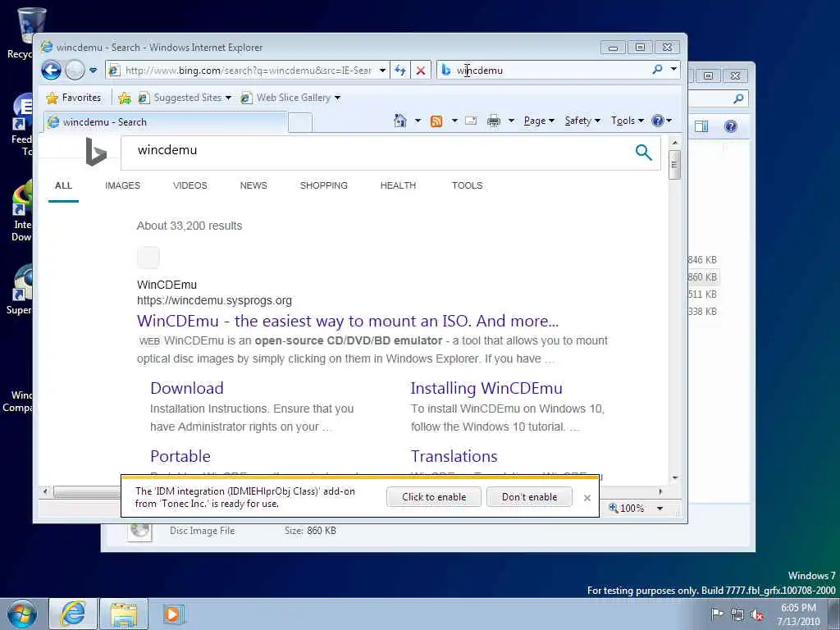Screen dimensions: 840x630
Task: Open recent pages dropdown beside forward button
Action: [94, 71]
